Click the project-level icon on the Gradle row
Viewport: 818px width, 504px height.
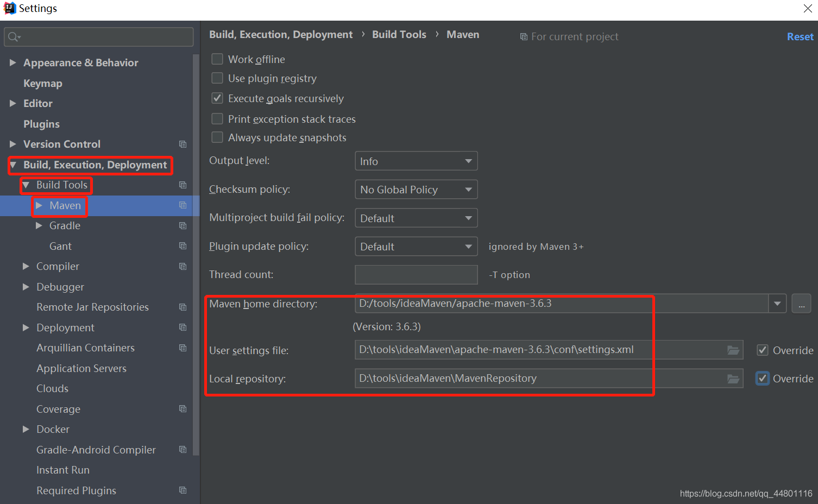pos(183,226)
